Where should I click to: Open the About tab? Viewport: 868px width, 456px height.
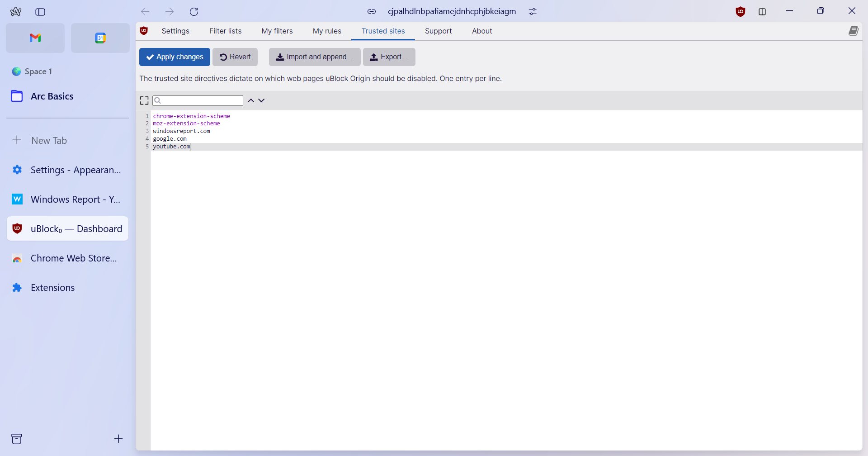click(x=482, y=31)
